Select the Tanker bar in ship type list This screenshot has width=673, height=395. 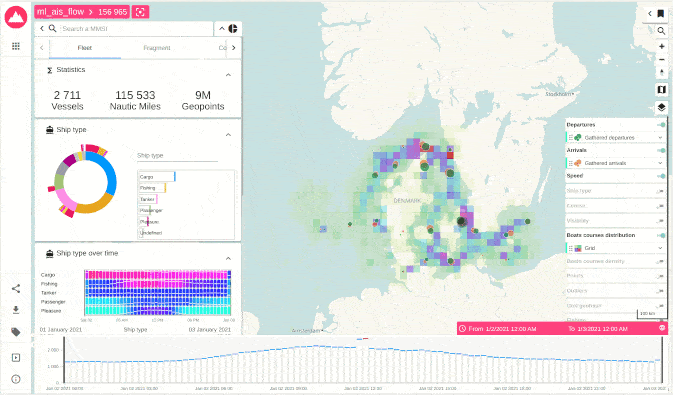(148, 199)
